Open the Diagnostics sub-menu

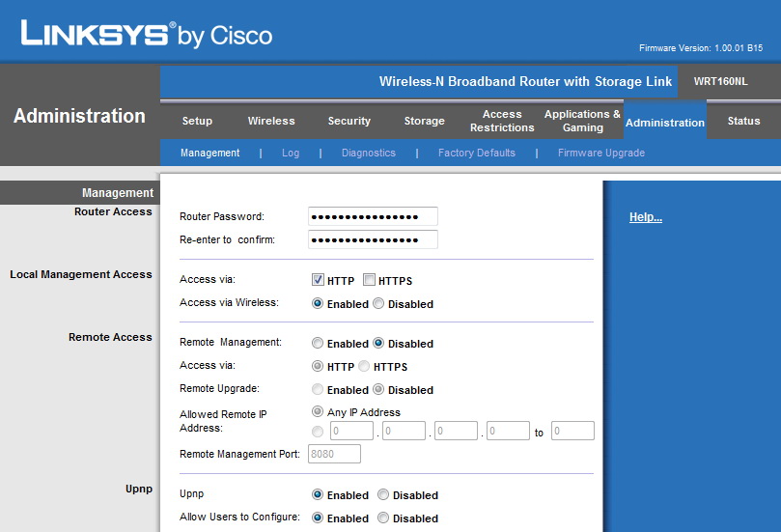point(369,153)
